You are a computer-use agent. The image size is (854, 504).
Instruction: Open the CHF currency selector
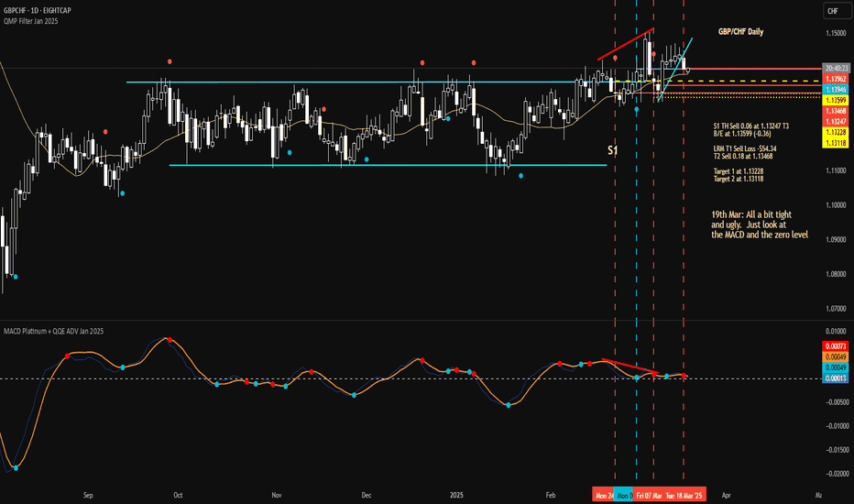coord(836,11)
